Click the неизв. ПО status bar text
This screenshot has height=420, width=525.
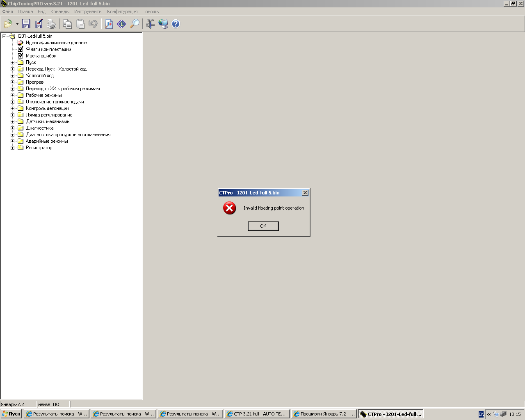(49, 404)
